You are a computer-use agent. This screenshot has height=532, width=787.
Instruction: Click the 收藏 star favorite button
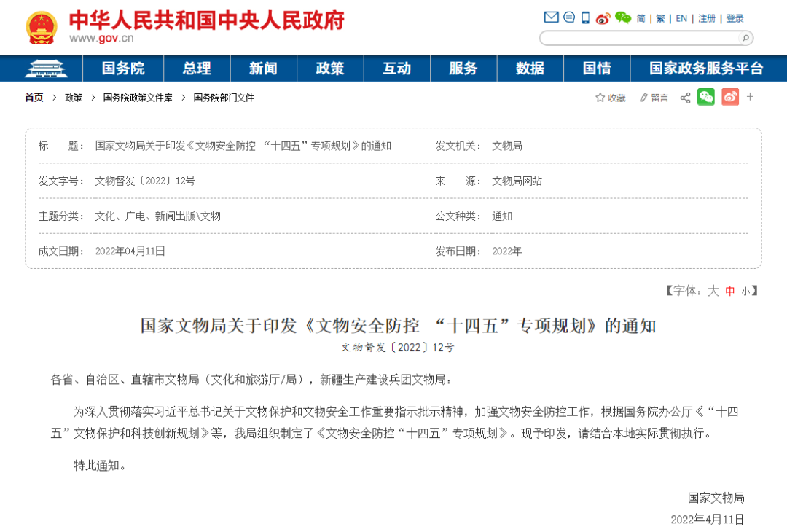(x=611, y=98)
